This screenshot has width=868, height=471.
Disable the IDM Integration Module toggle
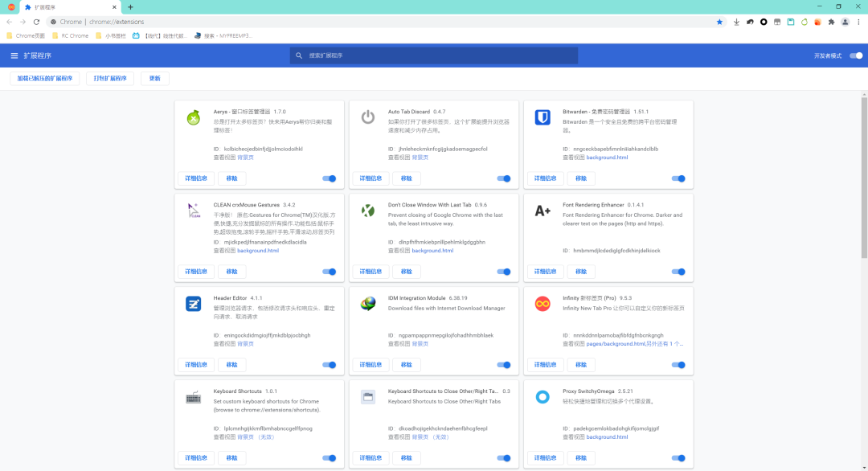[504, 365]
